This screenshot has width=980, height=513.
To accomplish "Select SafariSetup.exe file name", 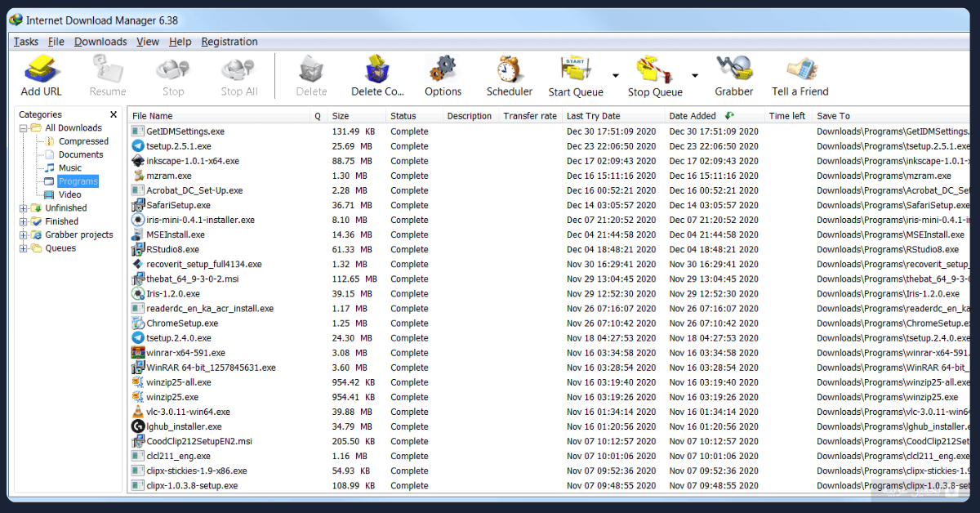I will click(x=178, y=205).
